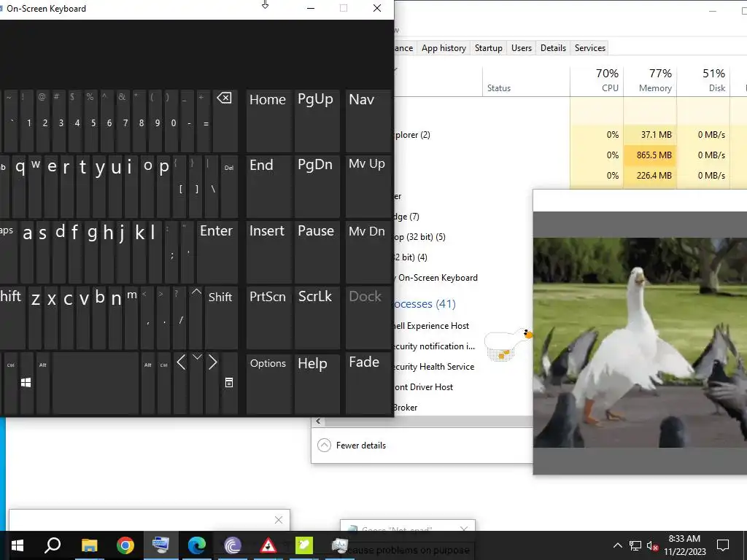Tap the letter q key

[20, 186]
